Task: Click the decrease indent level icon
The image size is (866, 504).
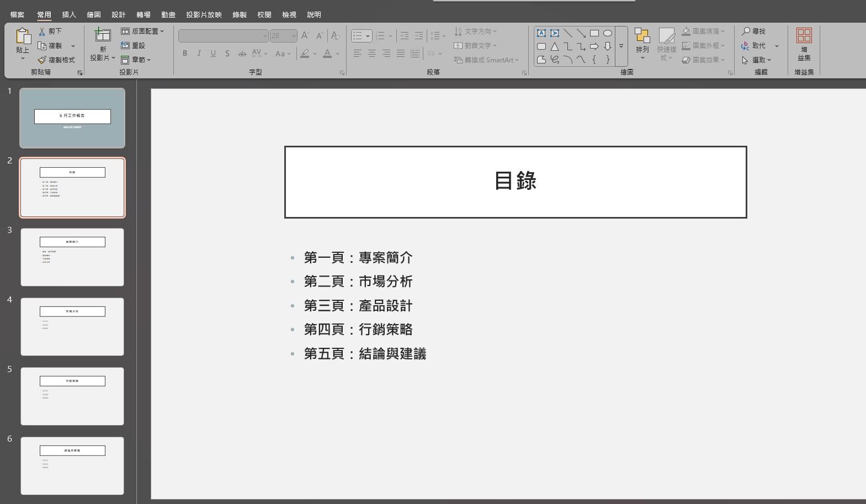Action: [405, 36]
